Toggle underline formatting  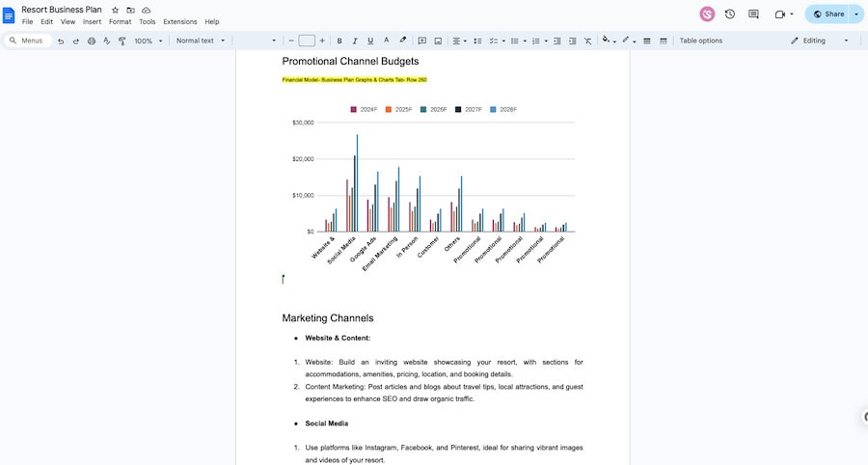370,41
